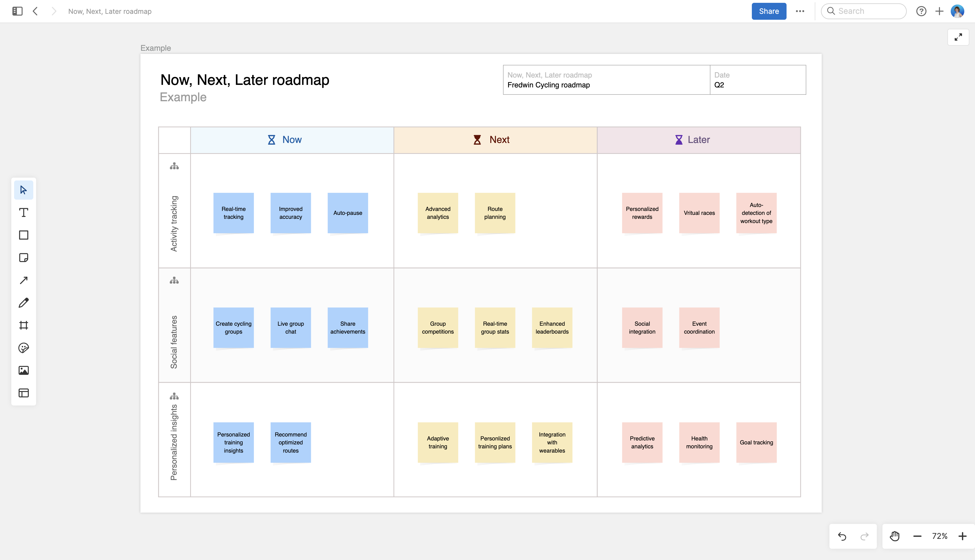Select the Pencil draw tool
Screen dimensions: 975x560
tap(23, 303)
